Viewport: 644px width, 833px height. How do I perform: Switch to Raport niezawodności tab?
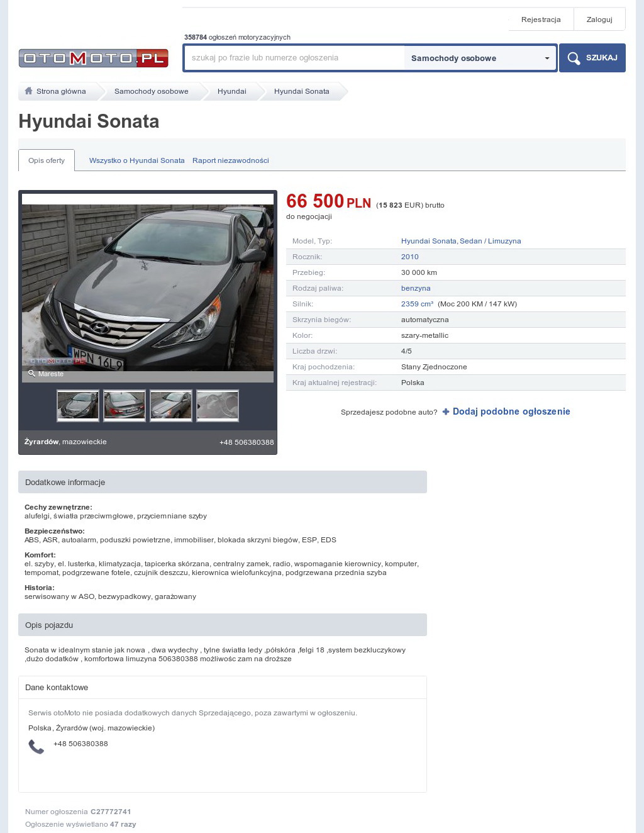tap(231, 160)
